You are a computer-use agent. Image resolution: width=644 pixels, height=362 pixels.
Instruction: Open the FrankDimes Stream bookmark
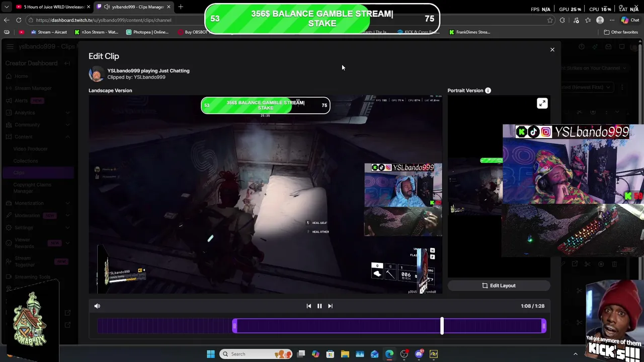click(469, 32)
